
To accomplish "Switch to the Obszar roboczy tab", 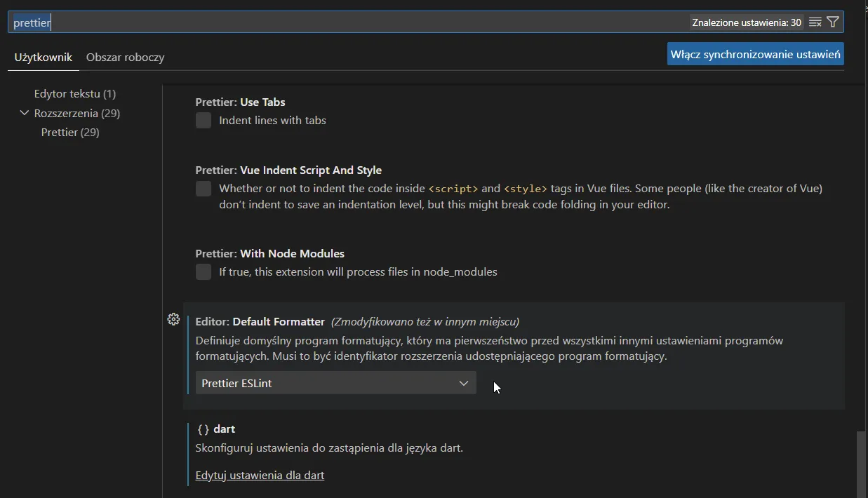I will [125, 58].
